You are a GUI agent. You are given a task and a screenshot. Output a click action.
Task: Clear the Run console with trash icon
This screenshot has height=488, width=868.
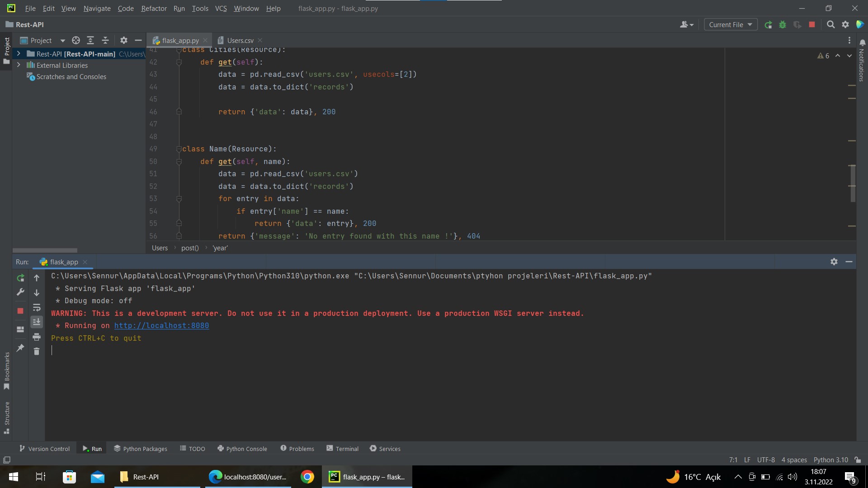[37, 351]
